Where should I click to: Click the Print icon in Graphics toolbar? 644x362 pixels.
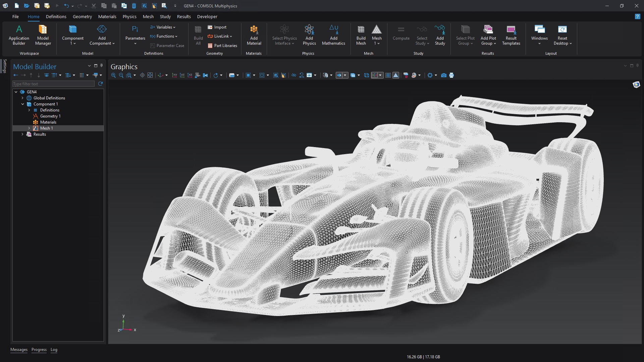451,75
